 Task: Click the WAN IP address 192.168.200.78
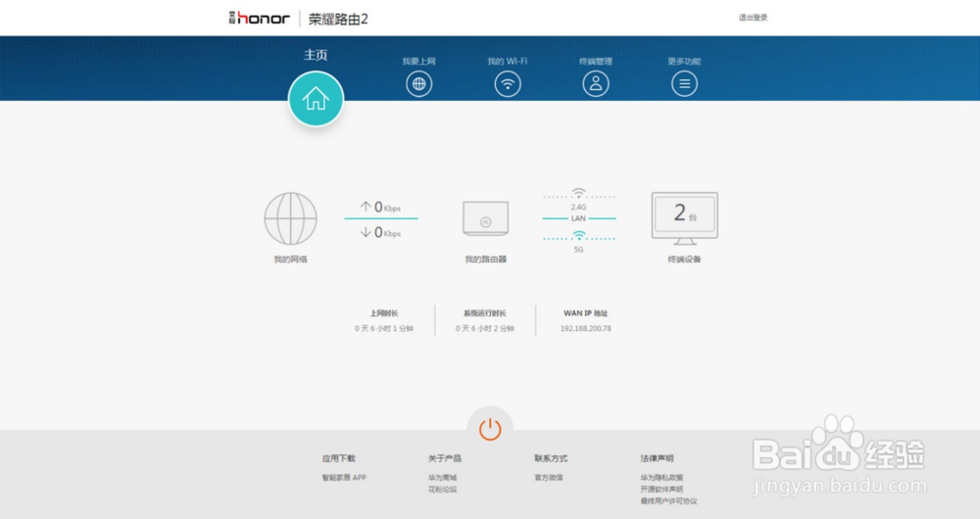click(x=586, y=328)
